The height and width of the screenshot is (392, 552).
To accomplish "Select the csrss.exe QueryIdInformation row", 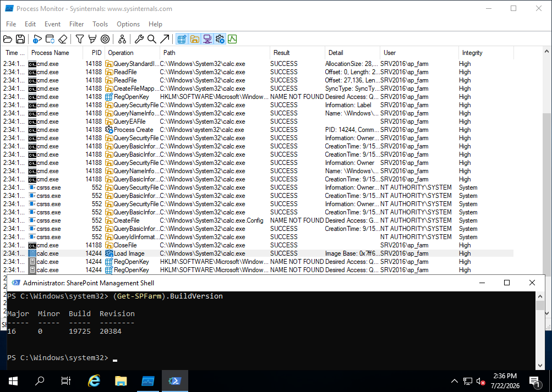I will pyautogui.click(x=258, y=237).
